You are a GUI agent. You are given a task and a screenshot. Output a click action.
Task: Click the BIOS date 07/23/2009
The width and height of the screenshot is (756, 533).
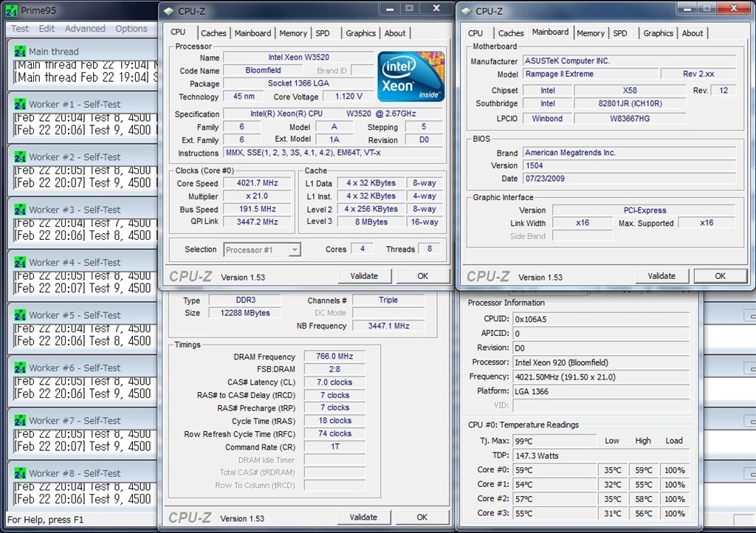[x=630, y=179]
